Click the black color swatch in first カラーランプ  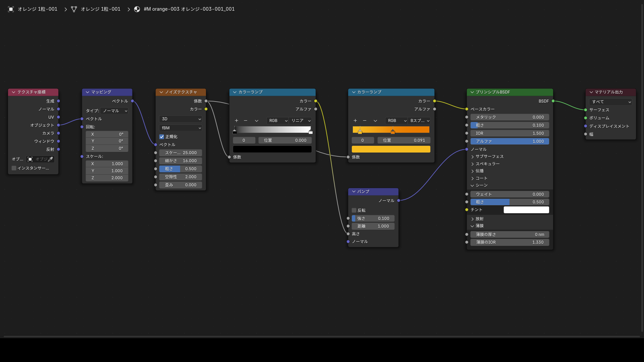pyautogui.click(x=272, y=149)
